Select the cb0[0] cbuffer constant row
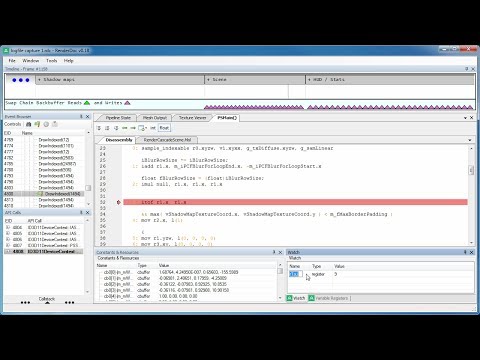This screenshot has width=480, height=360. tap(187, 272)
